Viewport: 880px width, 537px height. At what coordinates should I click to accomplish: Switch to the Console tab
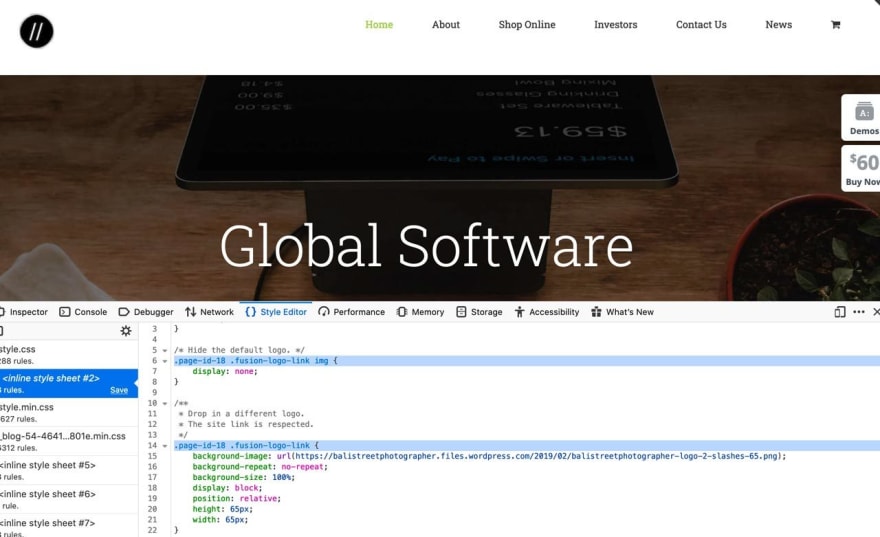point(83,312)
